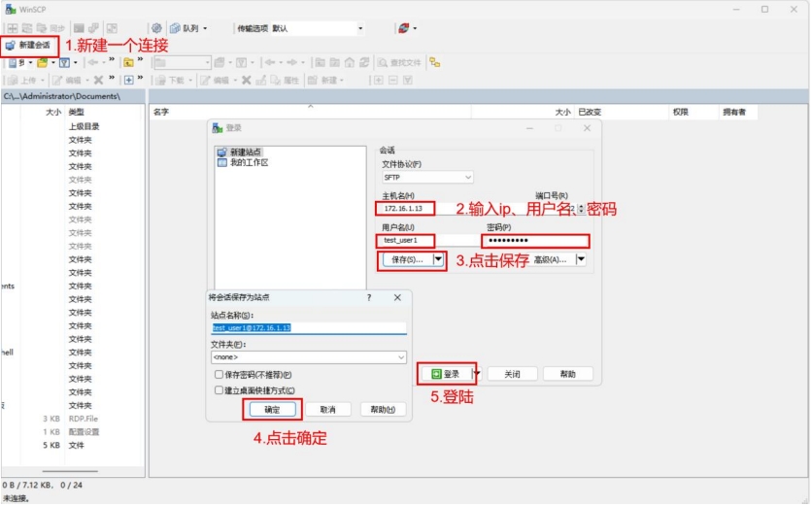Viewport: 812px width, 506px height.
Task: Click the local parent-directory folder icon
Action: 128,63
